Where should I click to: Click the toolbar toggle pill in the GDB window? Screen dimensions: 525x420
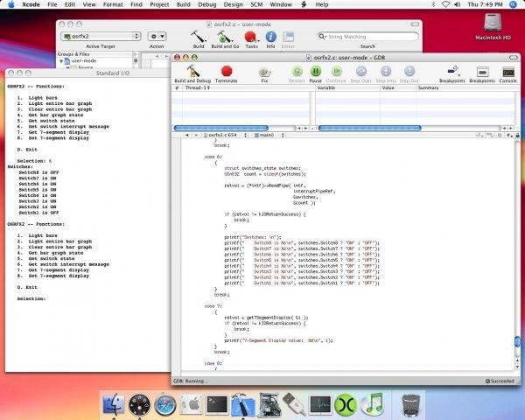click(514, 58)
